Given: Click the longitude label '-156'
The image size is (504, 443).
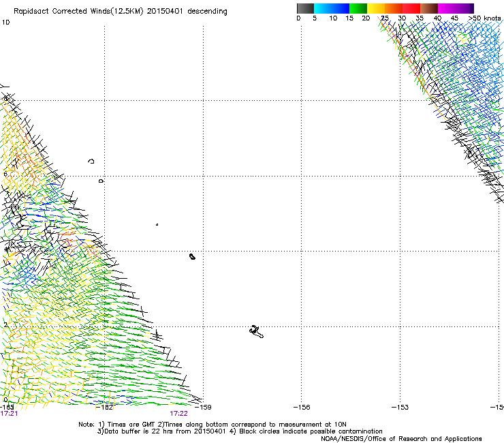Looking at the screenshot, I should (302, 408).
